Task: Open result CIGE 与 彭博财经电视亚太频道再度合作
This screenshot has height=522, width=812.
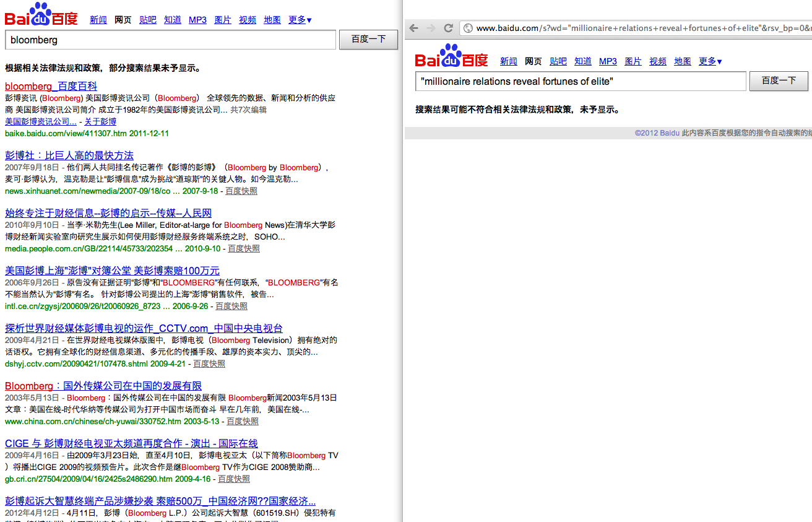Action: click(x=131, y=443)
